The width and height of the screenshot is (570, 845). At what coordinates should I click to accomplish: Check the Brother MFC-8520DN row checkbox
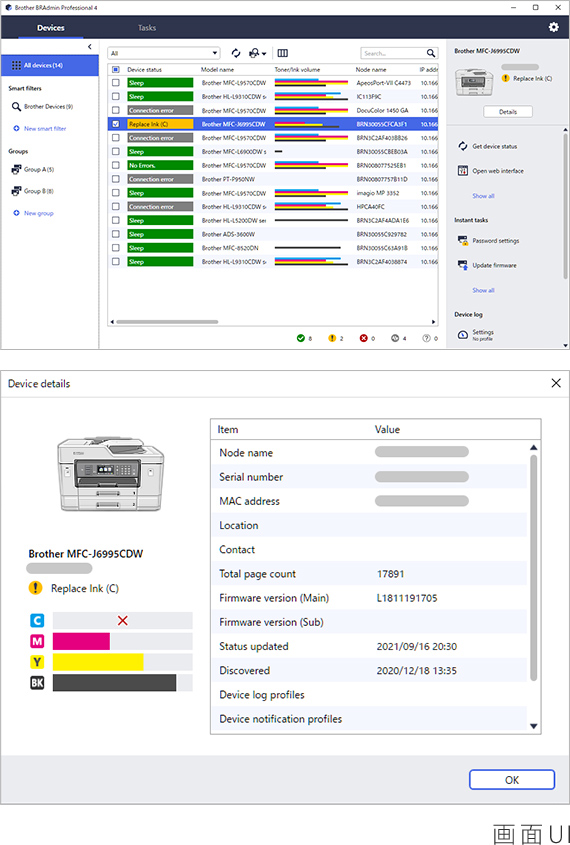115,248
